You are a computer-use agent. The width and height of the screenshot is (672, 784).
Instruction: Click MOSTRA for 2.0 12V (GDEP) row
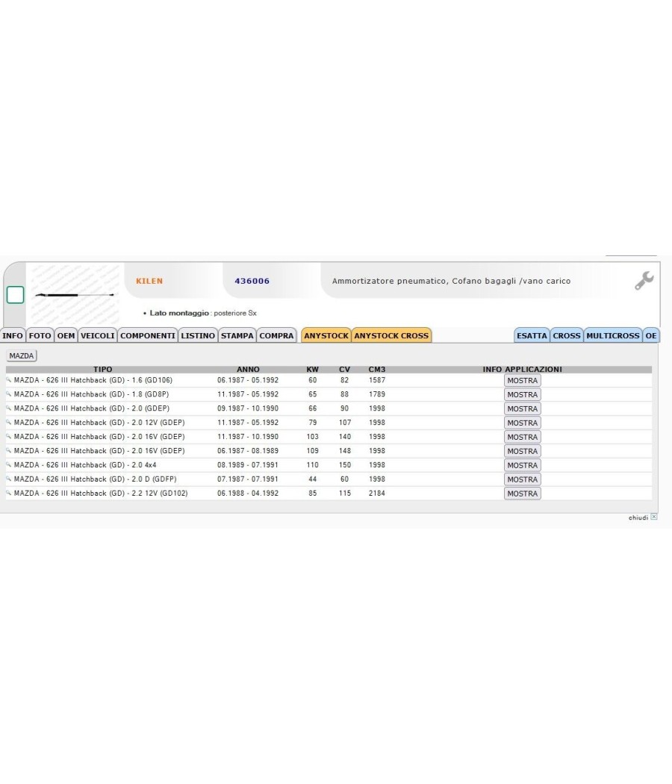pos(523,423)
